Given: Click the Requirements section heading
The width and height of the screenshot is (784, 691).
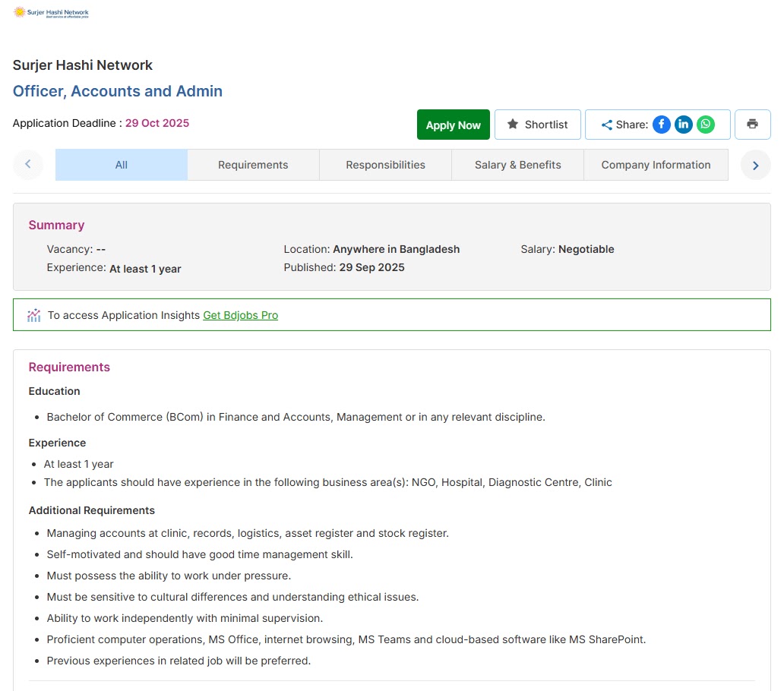Looking at the screenshot, I should (69, 368).
